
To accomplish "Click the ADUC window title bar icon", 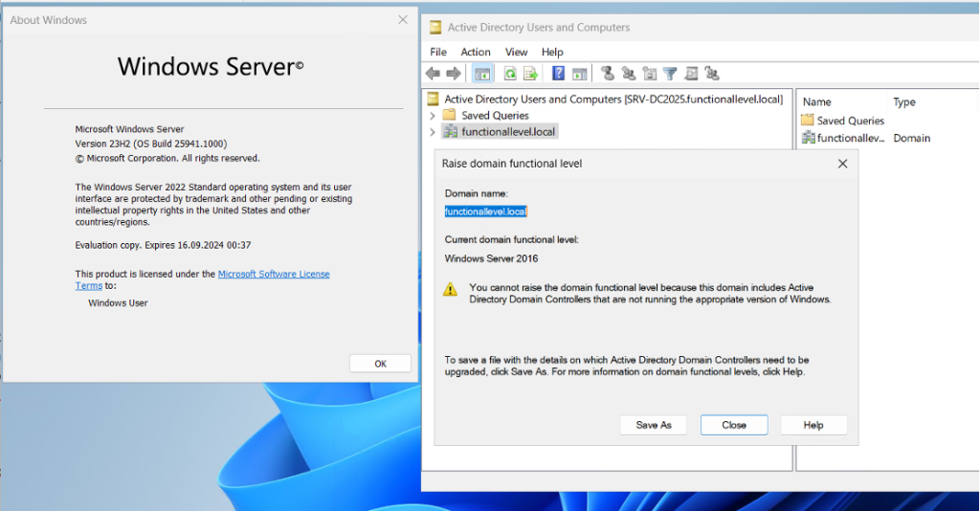I will click(x=435, y=28).
